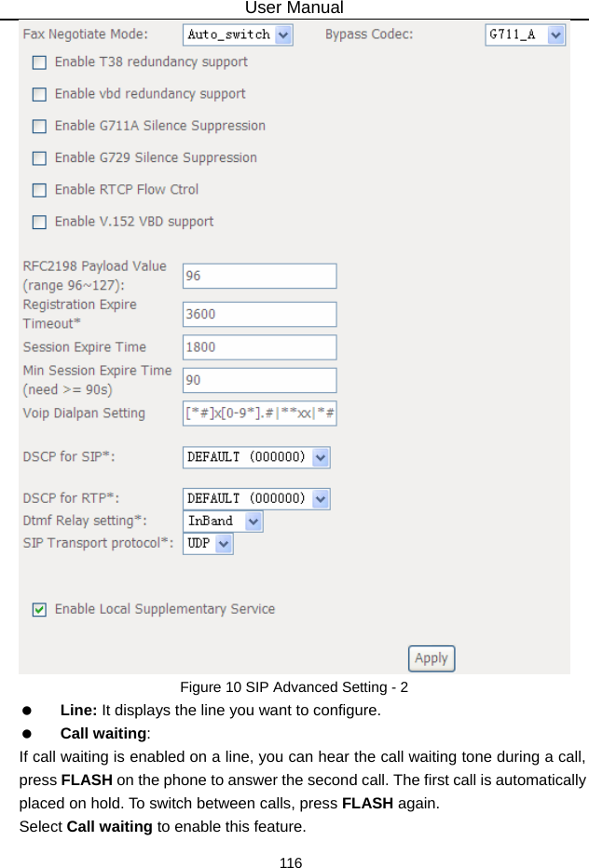This screenshot has height=868, width=589.
Task: Select Min Session Expire Time field
Action: pyautogui.click(x=259, y=380)
